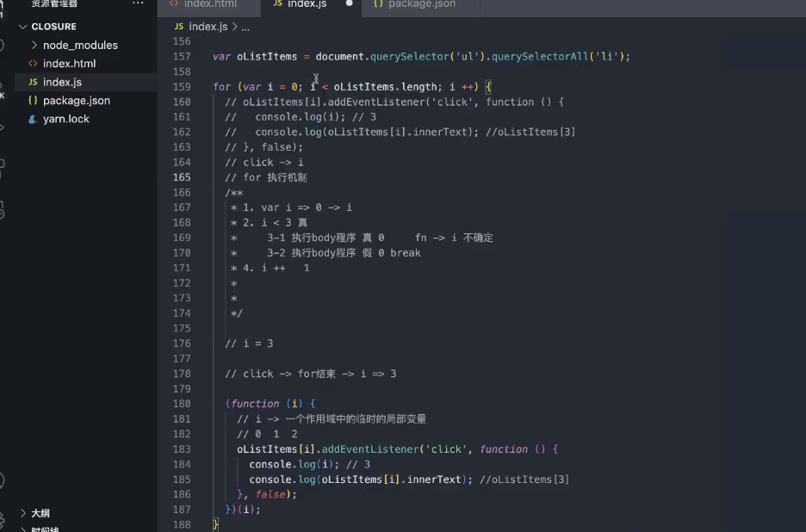This screenshot has height=532, width=806.
Task: Click oListItems.length on line 159
Action: (385, 87)
